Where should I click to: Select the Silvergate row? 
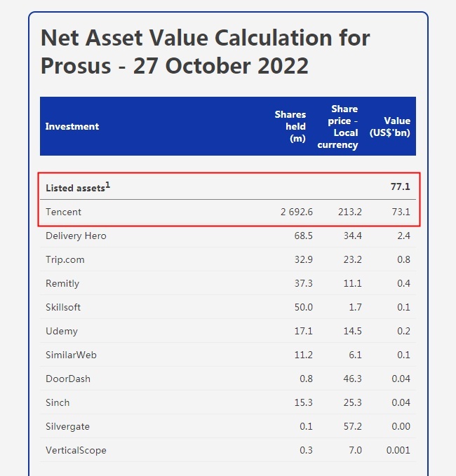coord(67,426)
